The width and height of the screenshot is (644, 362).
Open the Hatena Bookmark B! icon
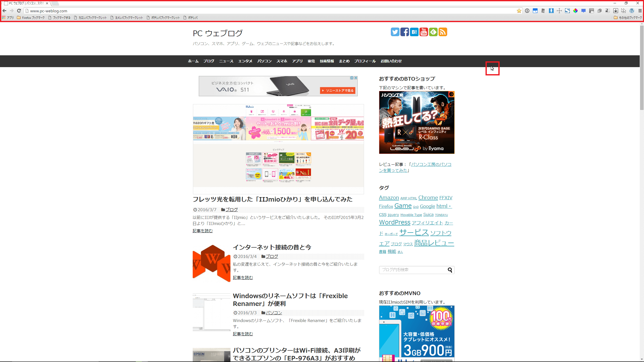(x=414, y=32)
